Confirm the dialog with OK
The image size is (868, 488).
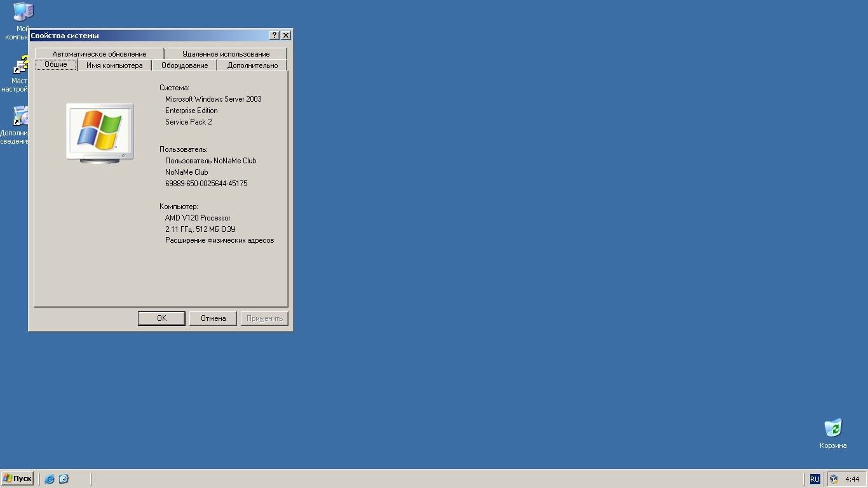coord(161,318)
